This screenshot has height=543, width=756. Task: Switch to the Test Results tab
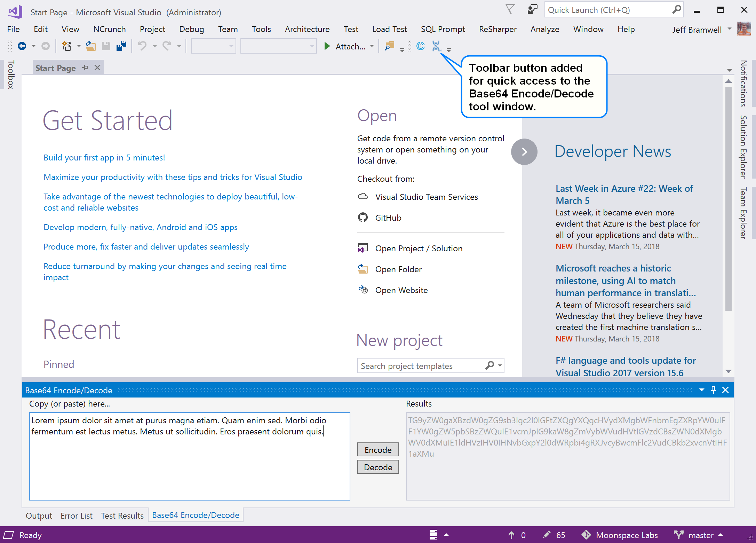click(x=122, y=516)
